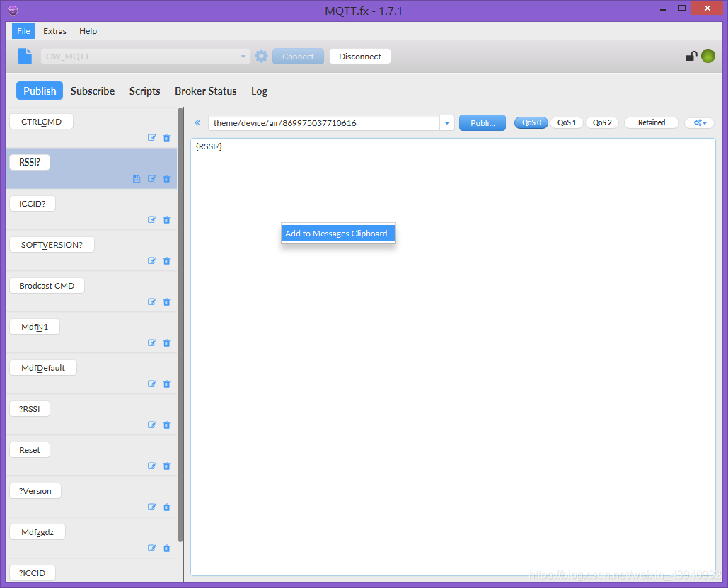This screenshot has height=588, width=728.
Task: Delete the ?RSSI message entry
Action: point(167,425)
